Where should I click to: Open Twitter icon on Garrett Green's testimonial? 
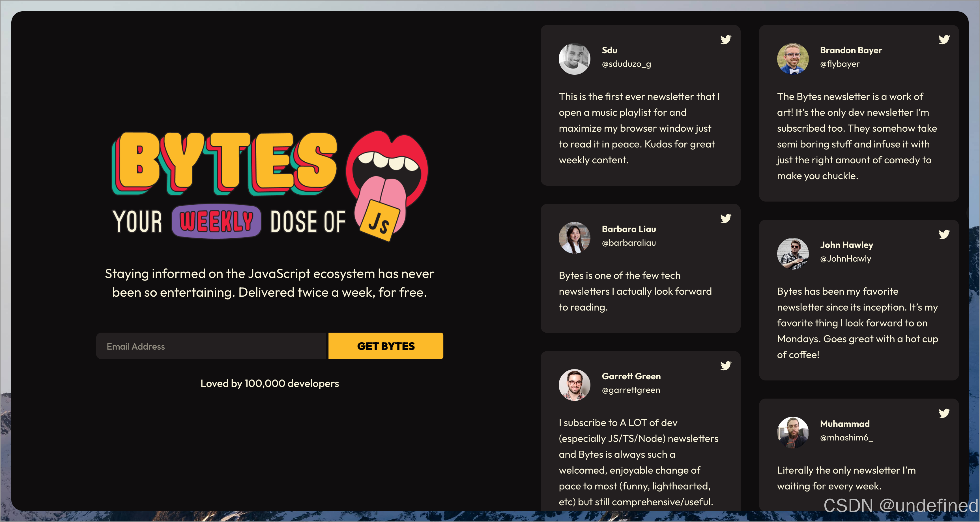[725, 365]
